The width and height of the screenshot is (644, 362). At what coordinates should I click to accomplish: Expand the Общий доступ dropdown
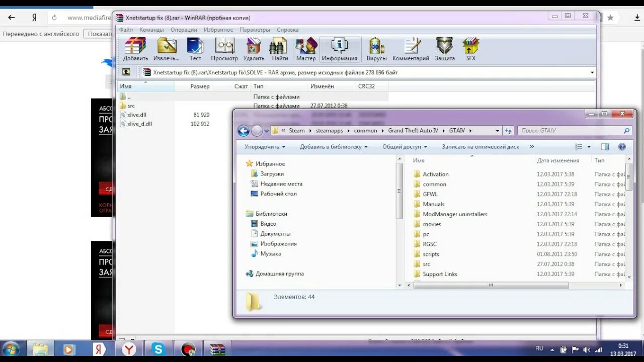click(x=405, y=147)
